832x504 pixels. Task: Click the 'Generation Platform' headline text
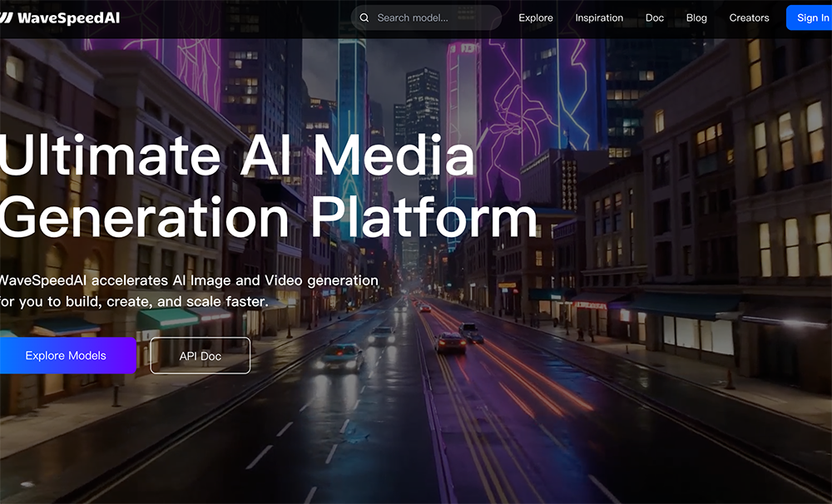pos(269,218)
